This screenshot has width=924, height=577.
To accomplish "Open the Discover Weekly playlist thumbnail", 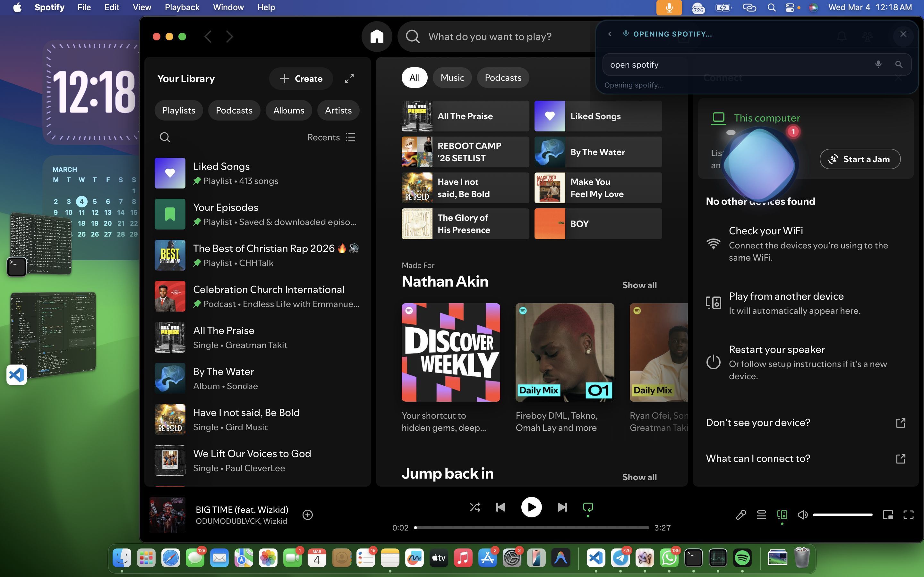I will (x=450, y=352).
